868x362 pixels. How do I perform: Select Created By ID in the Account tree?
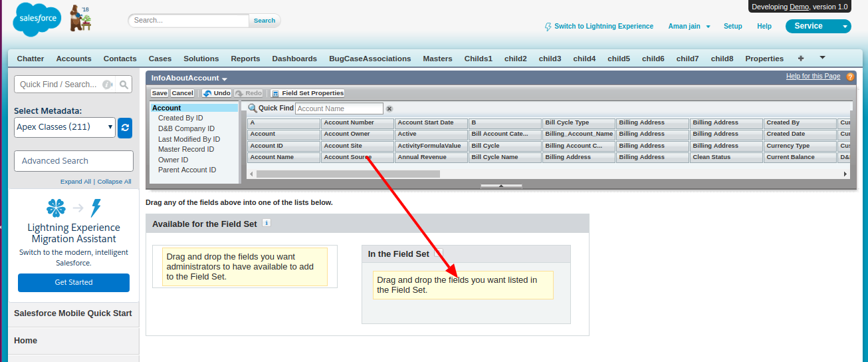[180, 118]
